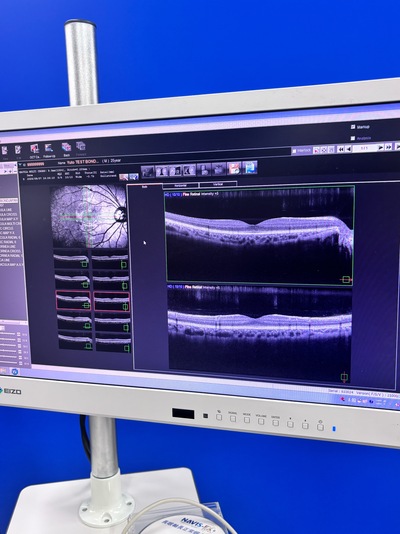Select the MACULA MAP X-Y scan pattern

pyautogui.click(x=10, y=219)
